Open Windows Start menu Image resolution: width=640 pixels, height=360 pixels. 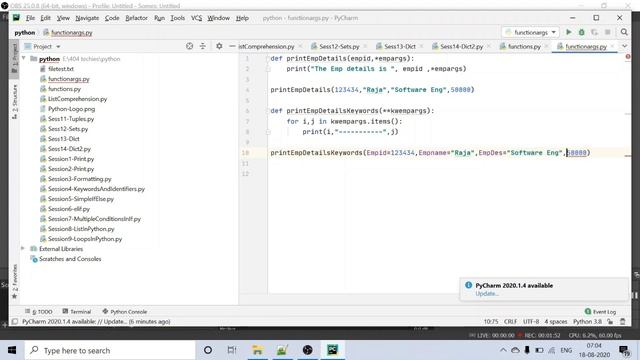click(x=12, y=350)
